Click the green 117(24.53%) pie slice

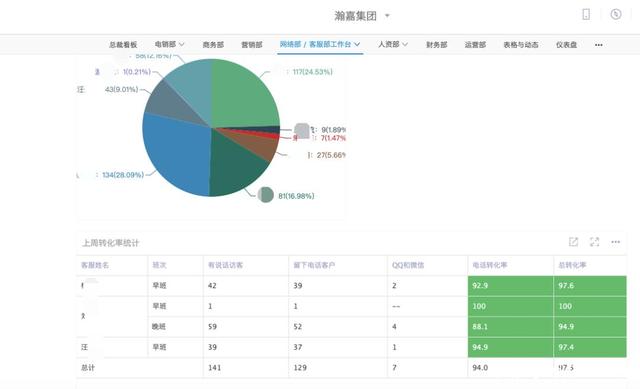click(x=245, y=96)
